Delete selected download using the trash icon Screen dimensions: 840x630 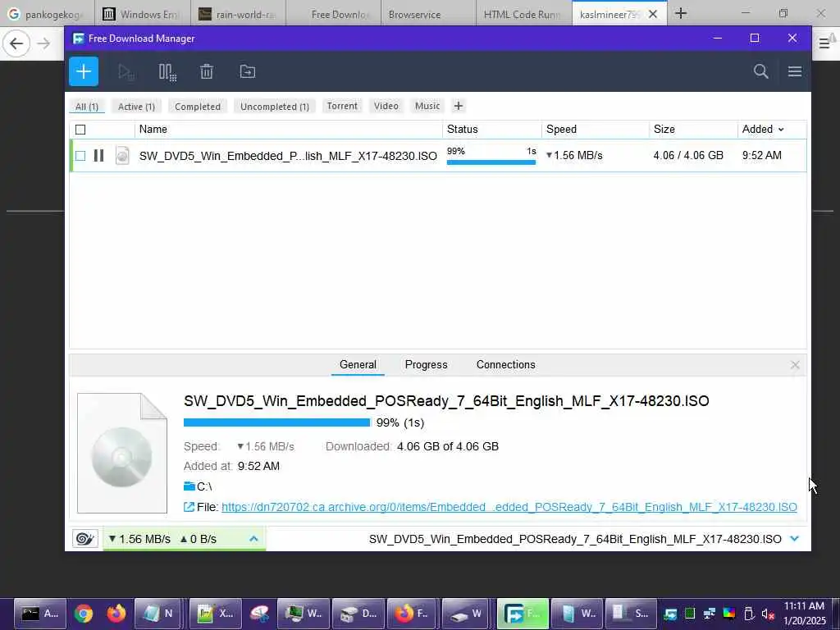207,71
